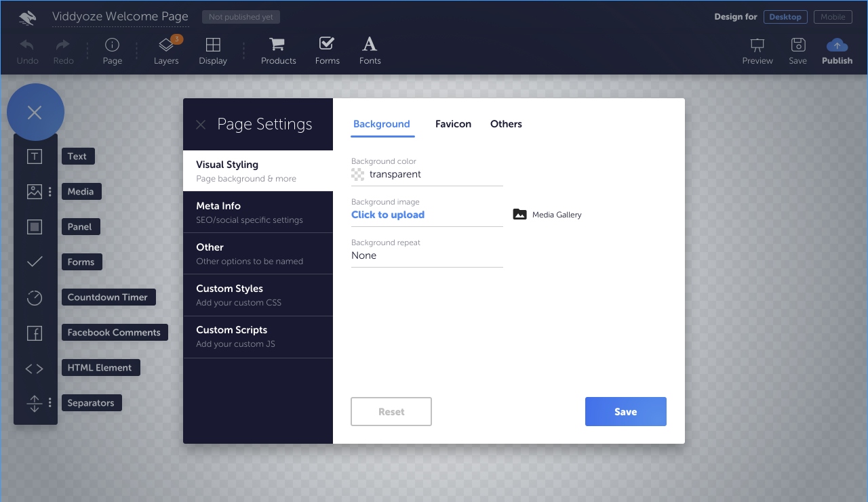Add an HTML Element from sidebar
The height and width of the screenshot is (502, 868).
[35, 368]
